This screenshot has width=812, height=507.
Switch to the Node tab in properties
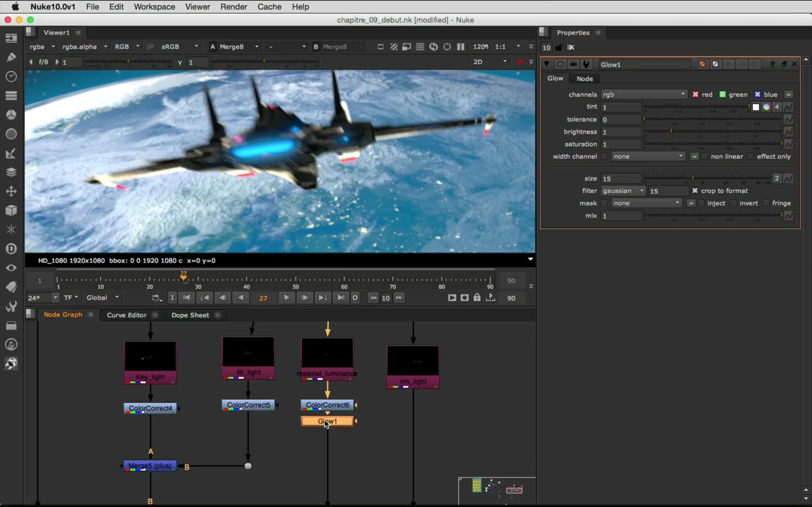point(584,79)
